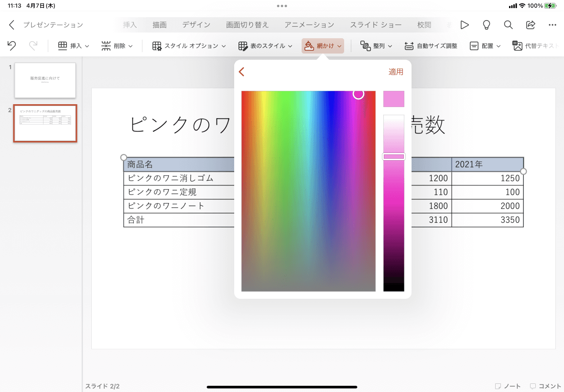Viewport: 564px width, 392px height.
Task: Tap the pink preview color swatch
Action: tap(393, 99)
